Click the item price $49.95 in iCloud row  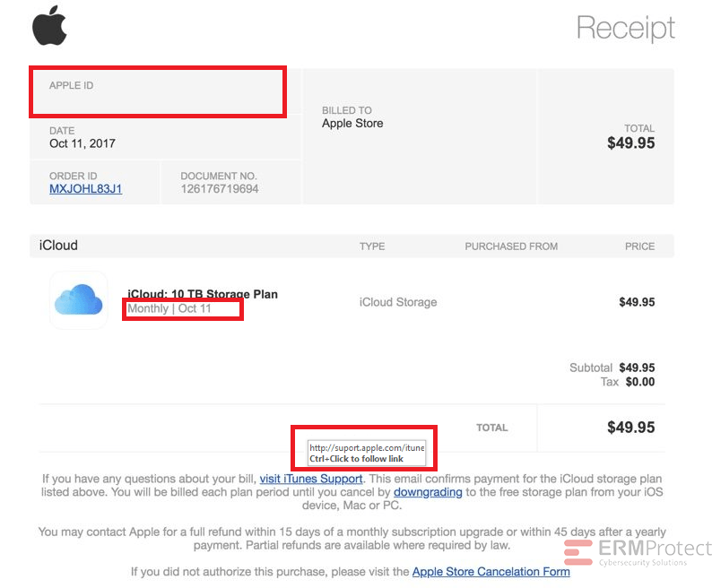click(x=637, y=302)
